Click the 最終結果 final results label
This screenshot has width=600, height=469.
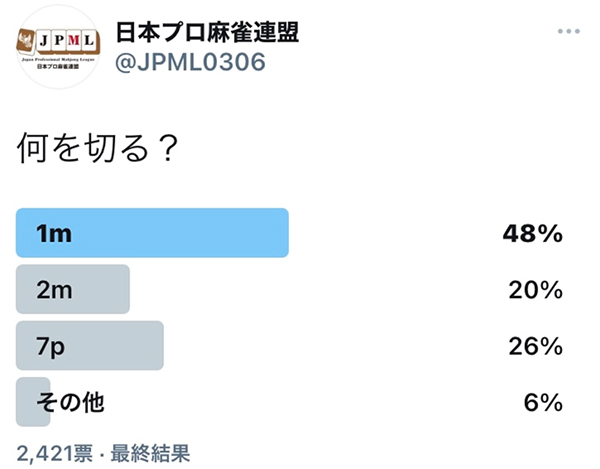click(150, 453)
